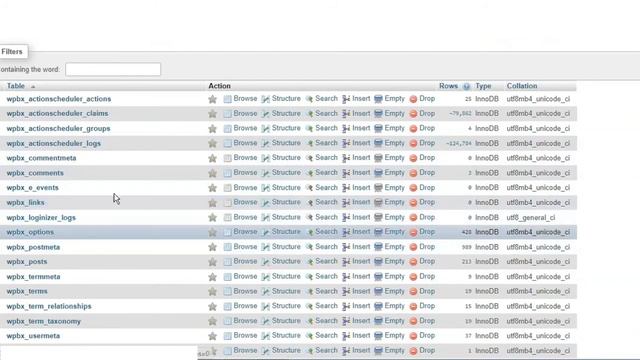Viewport: 640px width, 360px height.
Task: Star the wpbx_posts table
Action: 212,262
